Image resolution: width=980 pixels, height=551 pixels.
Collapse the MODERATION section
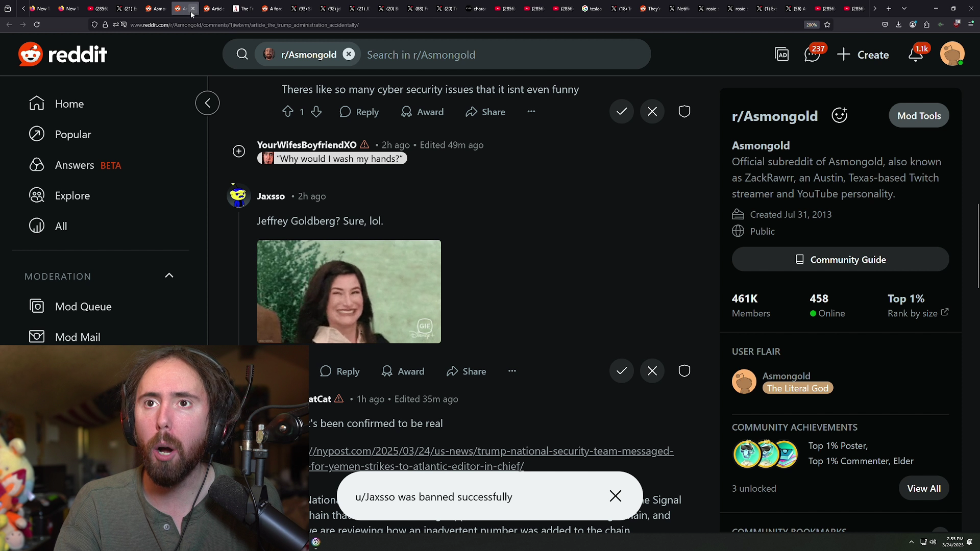169,275
